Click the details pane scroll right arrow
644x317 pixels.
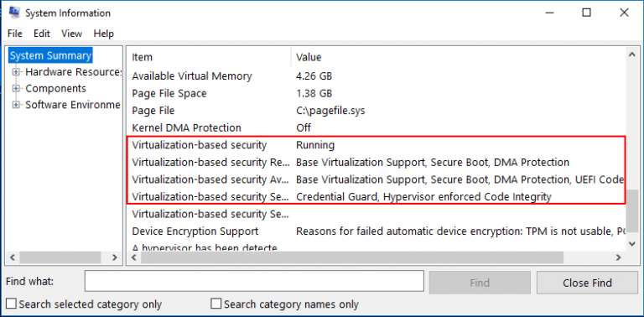coord(618,257)
